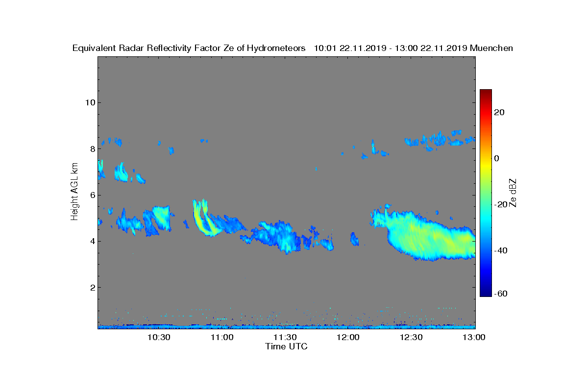588x392 pixels.
Task: Click the 11:30 time tick label
Action: [x=285, y=337]
